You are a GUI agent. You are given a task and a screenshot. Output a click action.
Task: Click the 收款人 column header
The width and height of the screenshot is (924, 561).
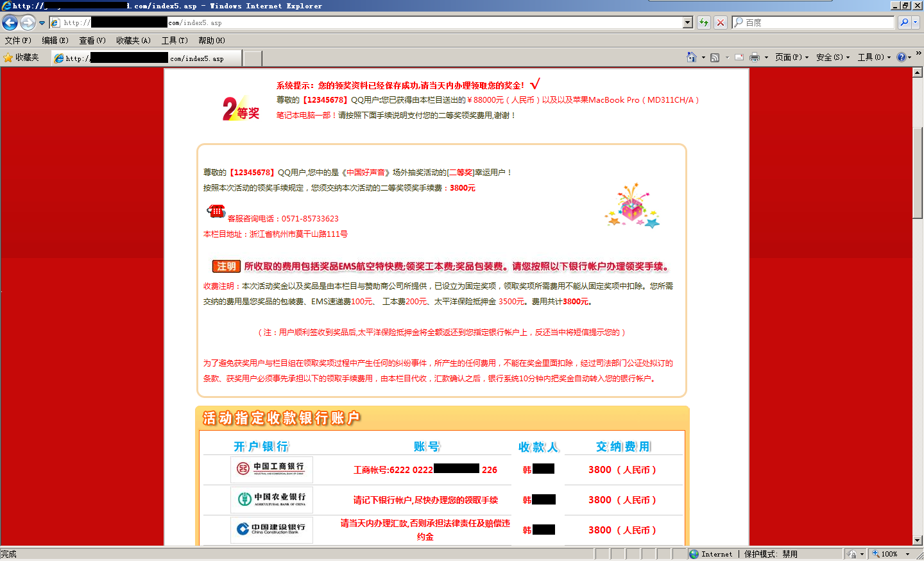[539, 447]
